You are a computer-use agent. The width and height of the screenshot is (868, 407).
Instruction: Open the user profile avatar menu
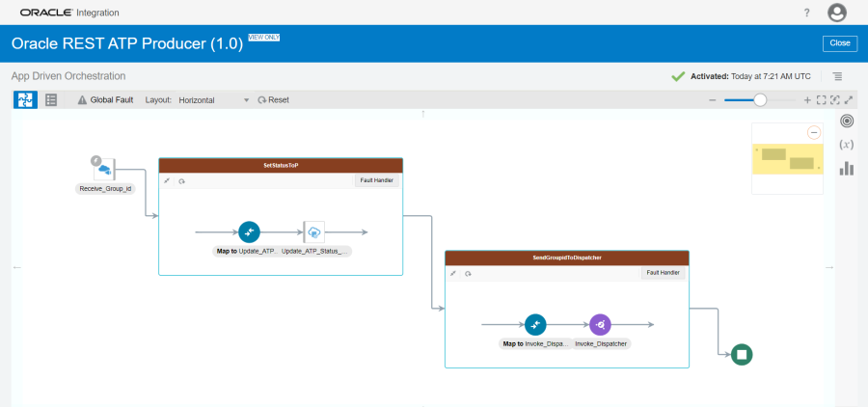837,13
